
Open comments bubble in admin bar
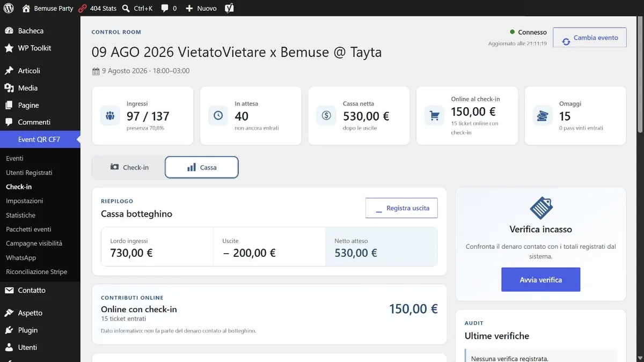[164, 8]
